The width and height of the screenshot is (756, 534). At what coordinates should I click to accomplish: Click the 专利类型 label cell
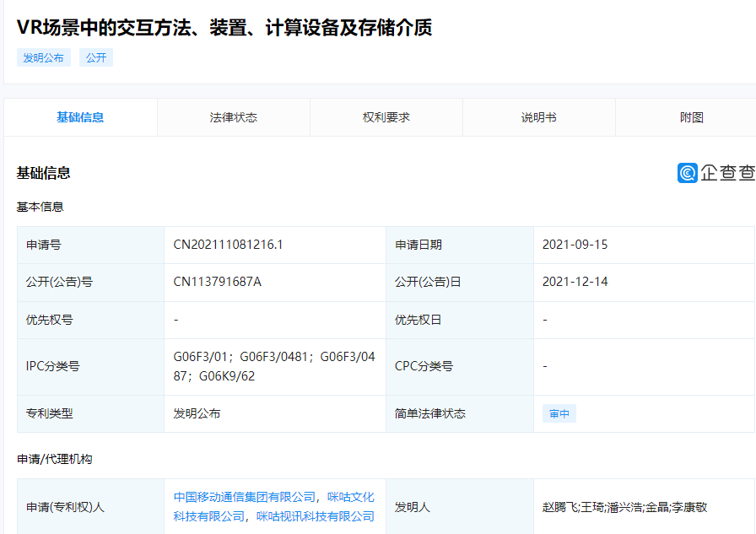click(90, 413)
